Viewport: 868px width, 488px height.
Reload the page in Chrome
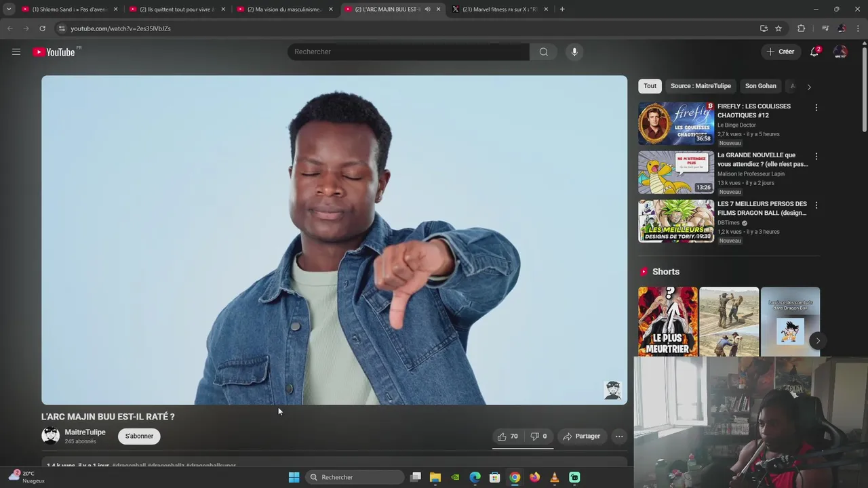point(42,28)
